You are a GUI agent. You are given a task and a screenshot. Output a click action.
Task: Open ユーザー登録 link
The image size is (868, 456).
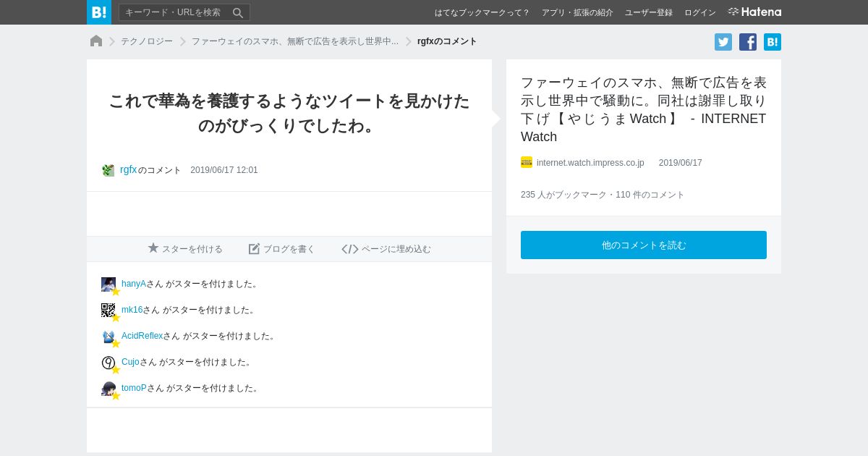coord(649,12)
